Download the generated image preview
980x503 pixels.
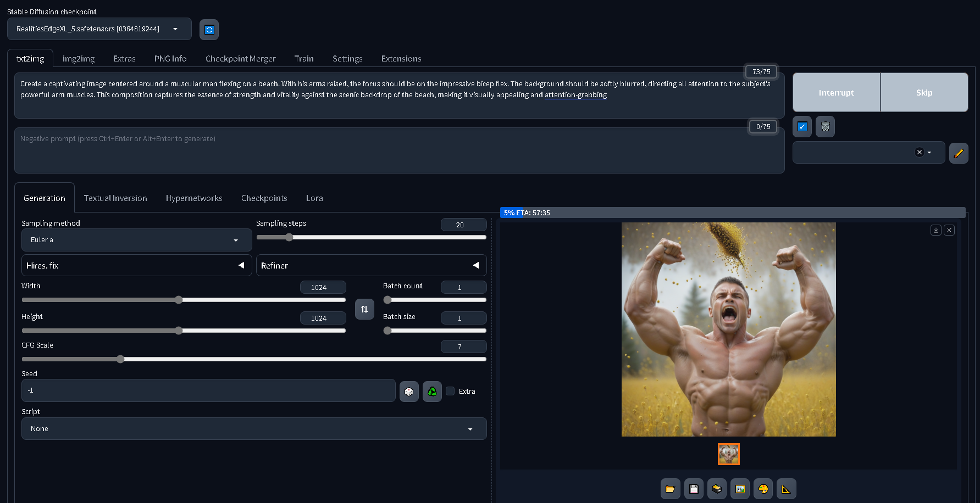[x=936, y=230]
